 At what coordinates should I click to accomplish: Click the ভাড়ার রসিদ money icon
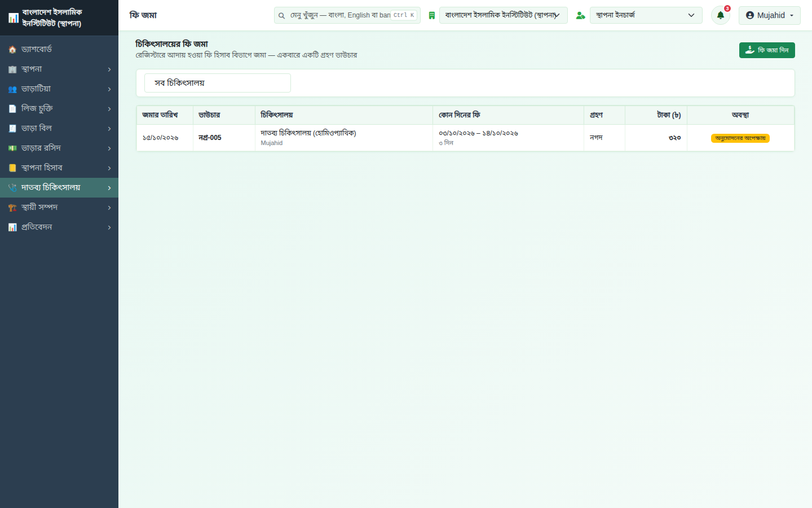click(12, 148)
